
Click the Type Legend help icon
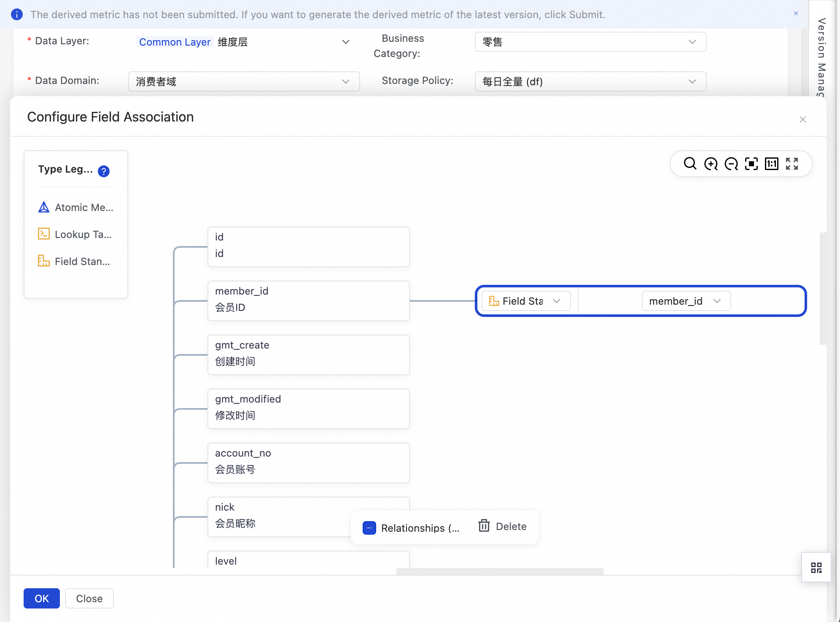[x=103, y=171]
